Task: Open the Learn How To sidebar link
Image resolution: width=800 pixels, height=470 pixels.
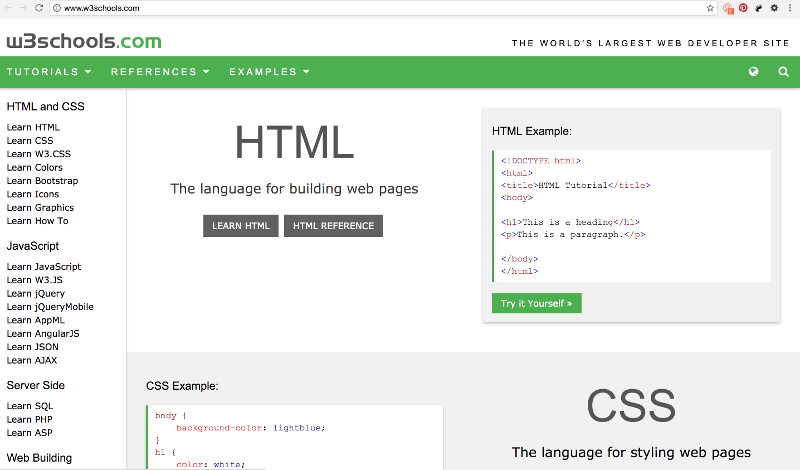Action: (37, 221)
